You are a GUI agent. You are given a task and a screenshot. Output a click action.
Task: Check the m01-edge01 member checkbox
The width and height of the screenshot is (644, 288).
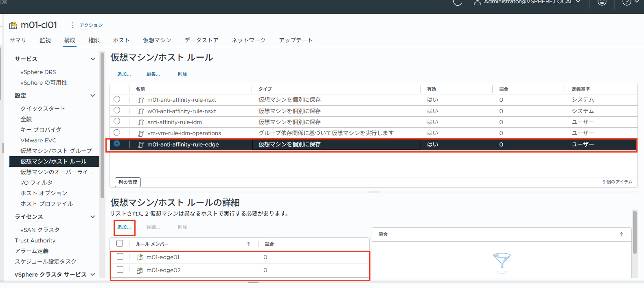tap(120, 256)
